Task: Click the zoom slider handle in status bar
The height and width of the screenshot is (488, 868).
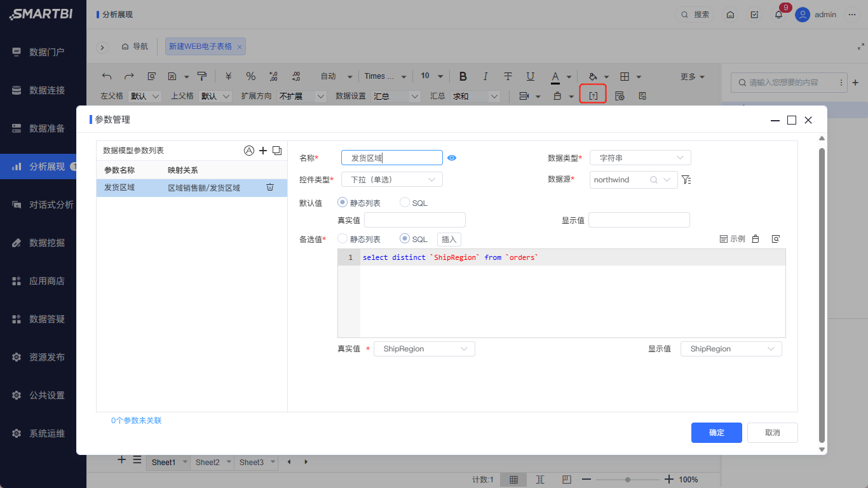Action: [628, 480]
